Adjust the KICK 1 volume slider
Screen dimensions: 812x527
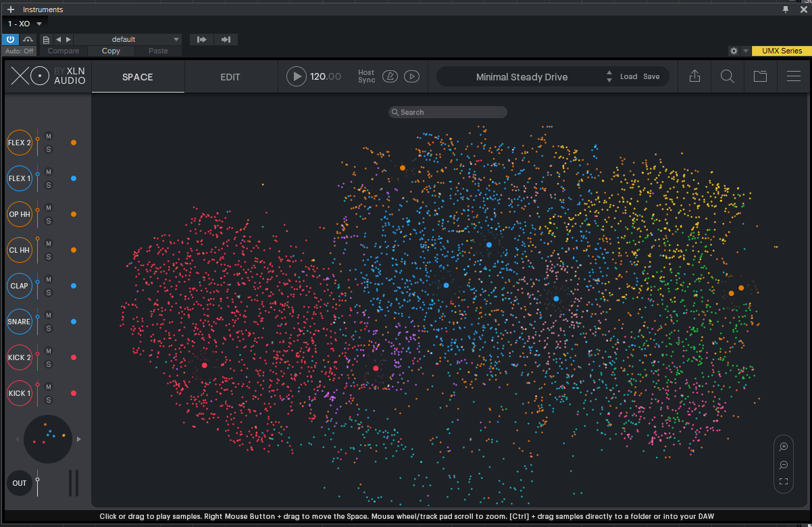coord(38,393)
